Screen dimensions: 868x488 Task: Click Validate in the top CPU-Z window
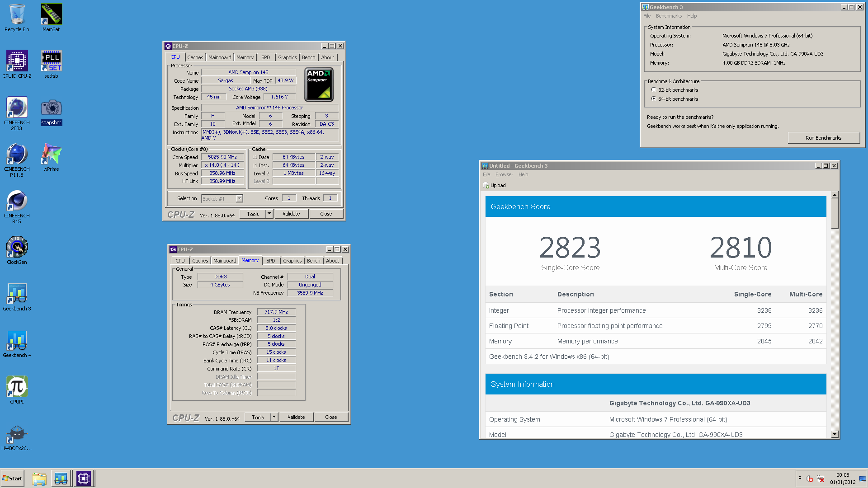click(x=291, y=214)
